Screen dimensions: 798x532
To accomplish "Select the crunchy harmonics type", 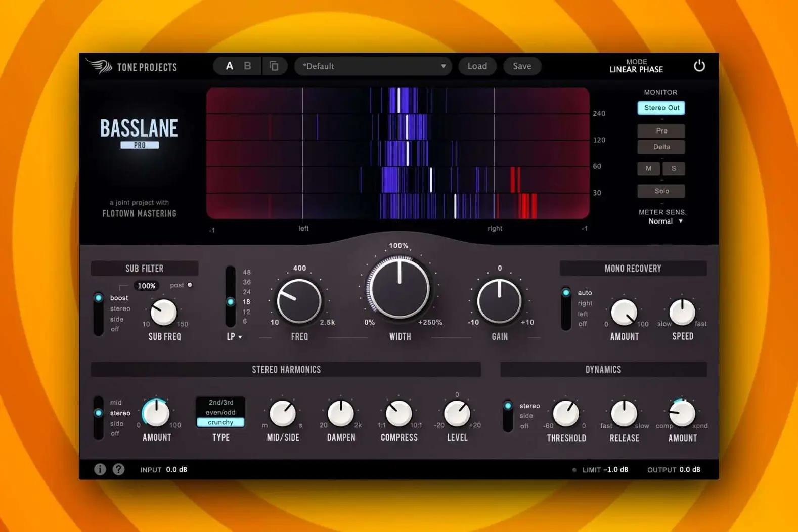I will click(x=221, y=422).
